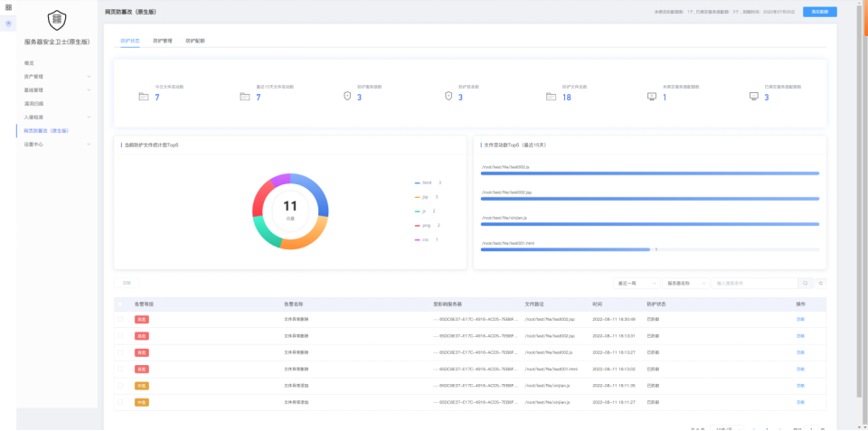
Task: Click file path /root/test/file/test001.html in the table
Action: [x=551, y=369]
